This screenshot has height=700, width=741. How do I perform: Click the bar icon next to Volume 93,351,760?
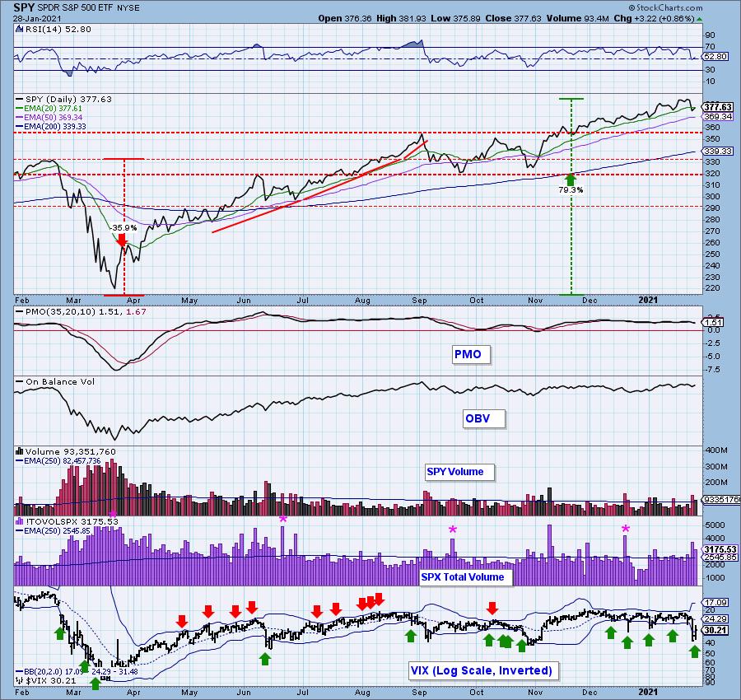[x=20, y=451]
